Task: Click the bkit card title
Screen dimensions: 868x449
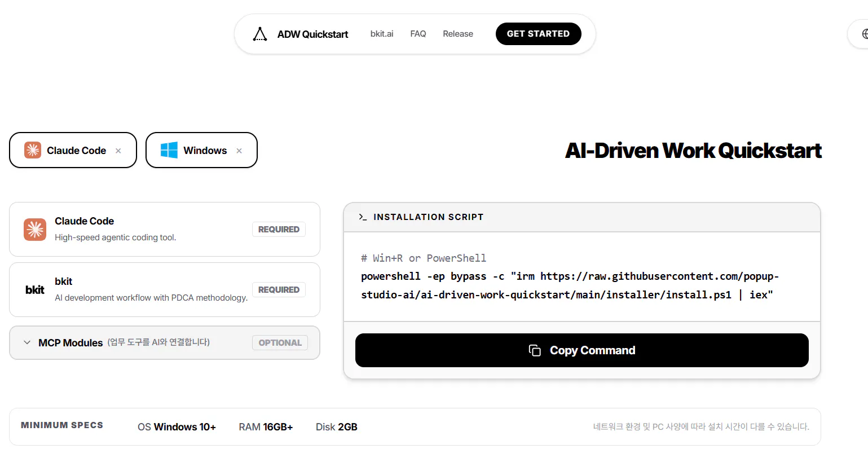Action: click(64, 281)
